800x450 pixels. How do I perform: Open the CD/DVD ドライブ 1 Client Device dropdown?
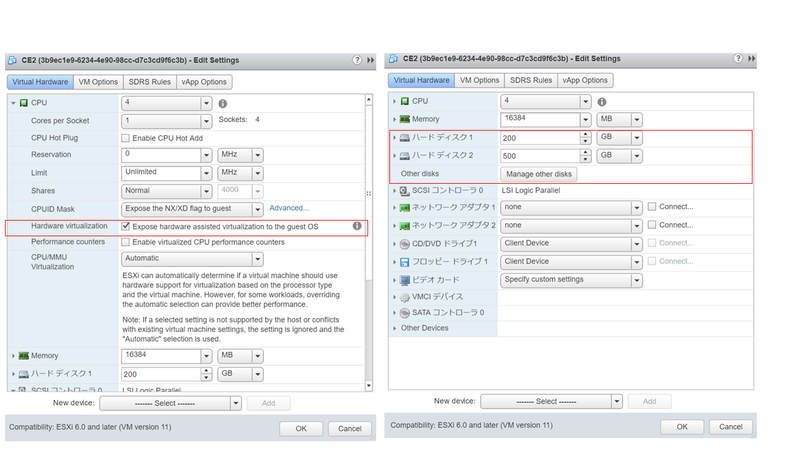click(637, 244)
